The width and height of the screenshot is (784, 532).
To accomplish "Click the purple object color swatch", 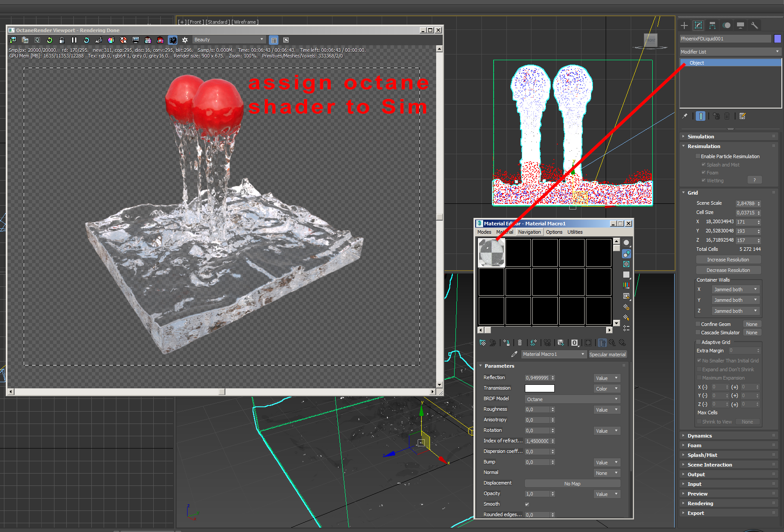I will (777, 39).
